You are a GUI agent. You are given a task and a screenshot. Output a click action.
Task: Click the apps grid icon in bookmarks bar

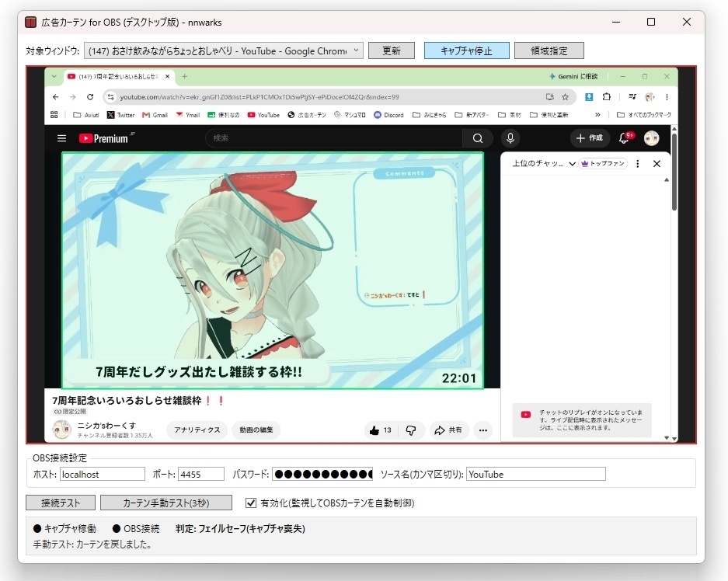pyautogui.click(x=54, y=115)
